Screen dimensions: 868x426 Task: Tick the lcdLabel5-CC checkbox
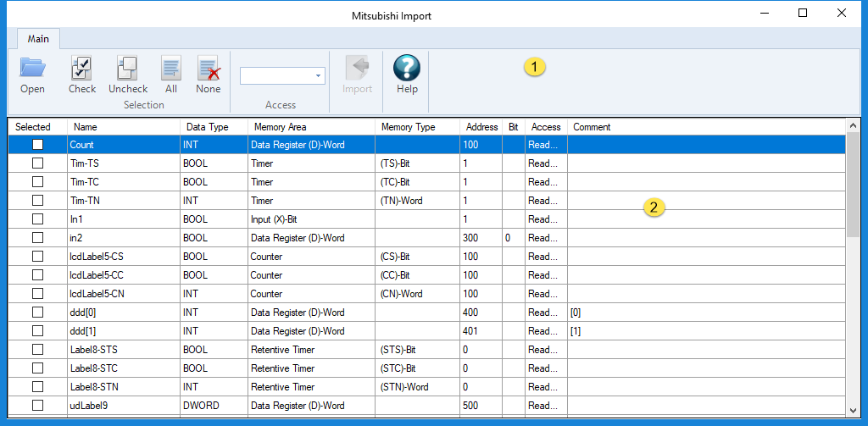[37, 275]
